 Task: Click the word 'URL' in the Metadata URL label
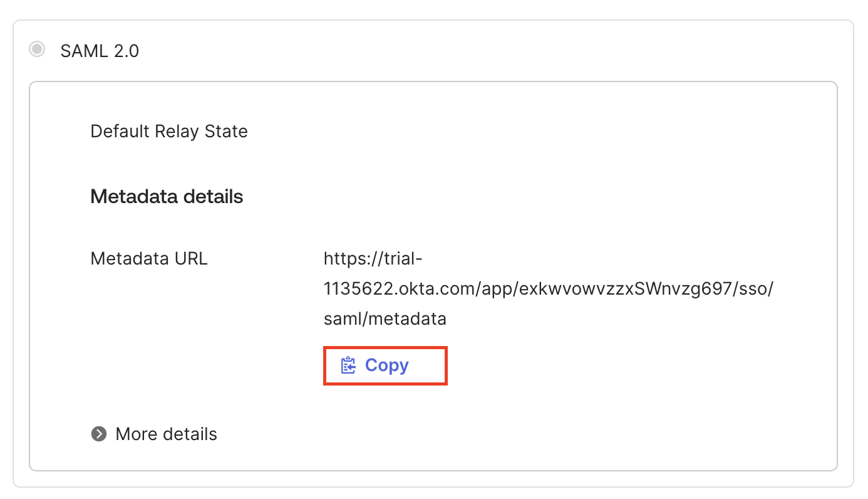(191, 258)
